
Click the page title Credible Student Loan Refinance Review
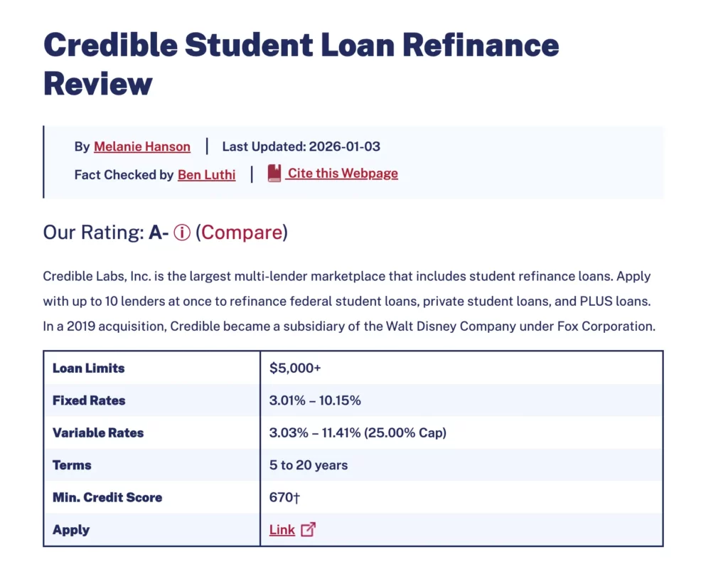[x=301, y=64]
